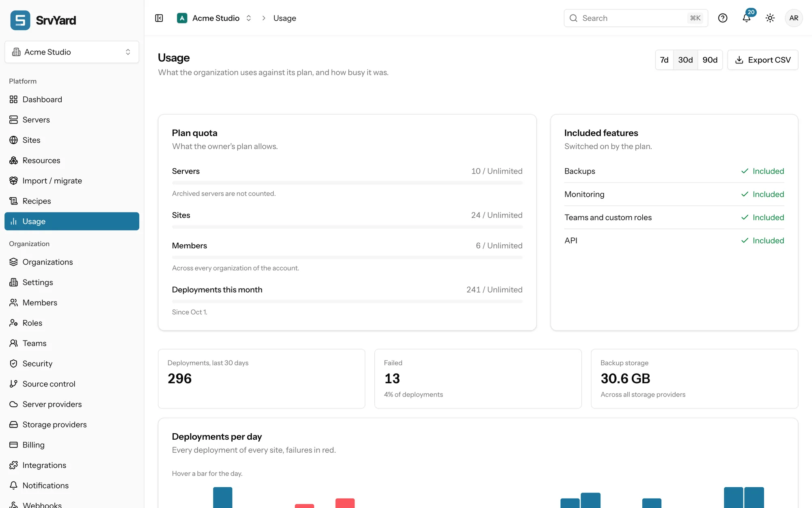Image resolution: width=812 pixels, height=508 pixels.
Task: Click the Deployments this month progress bar
Action: (x=347, y=302)
